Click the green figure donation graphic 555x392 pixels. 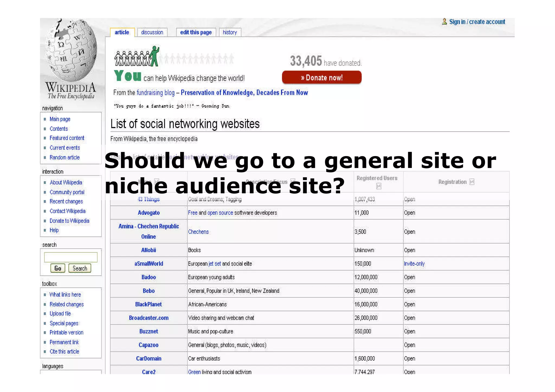point(155,56)
